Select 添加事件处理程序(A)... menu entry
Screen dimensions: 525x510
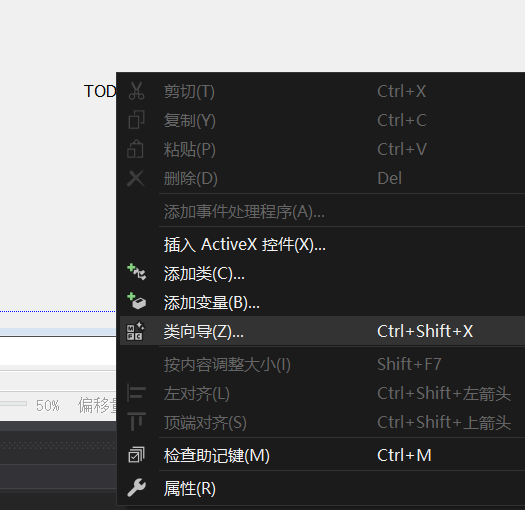(x=322, y=211)
